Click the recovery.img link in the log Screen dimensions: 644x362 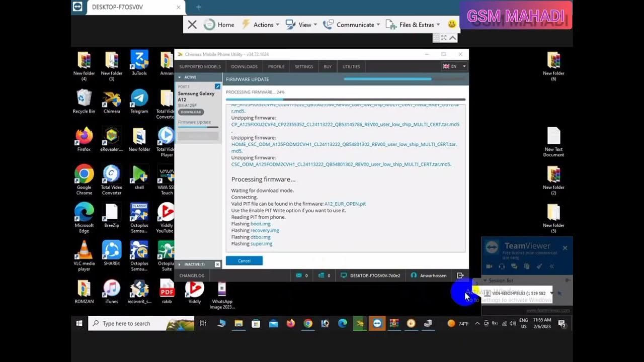click(265, 230)
